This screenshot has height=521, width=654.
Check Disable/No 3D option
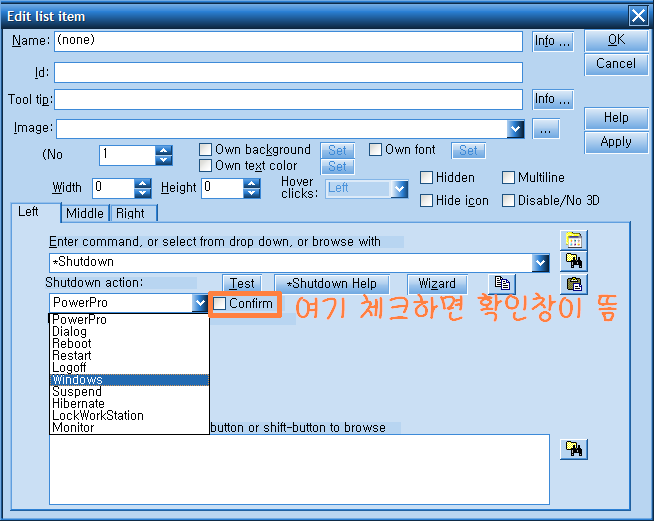(x=508, y=200)
